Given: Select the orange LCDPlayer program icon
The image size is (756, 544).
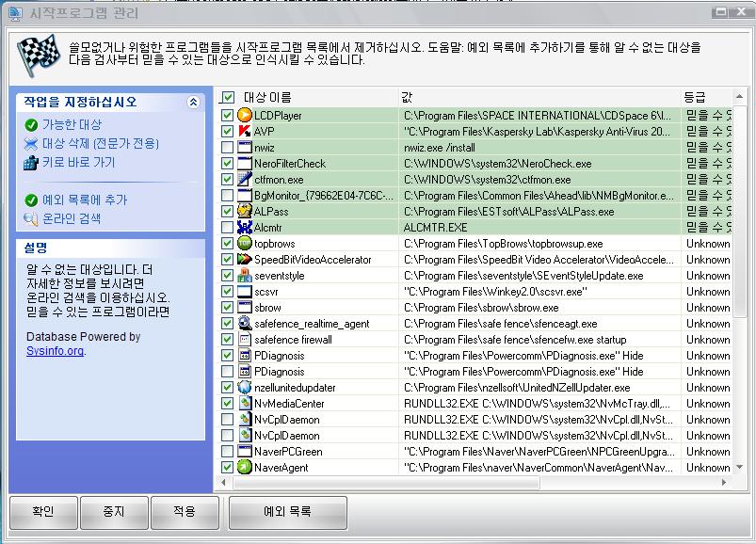Looking at the screenshot, I should [x=245, y=115].
